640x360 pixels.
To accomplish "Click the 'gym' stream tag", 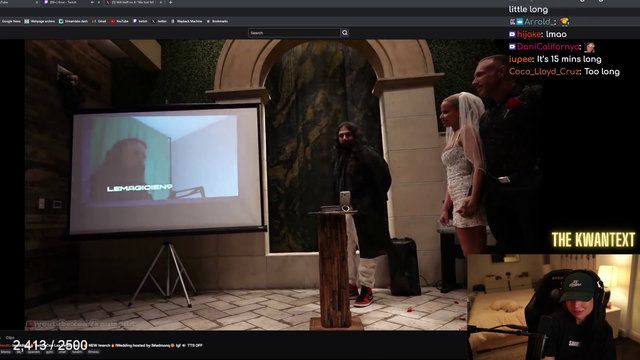I will coord(49,352).
